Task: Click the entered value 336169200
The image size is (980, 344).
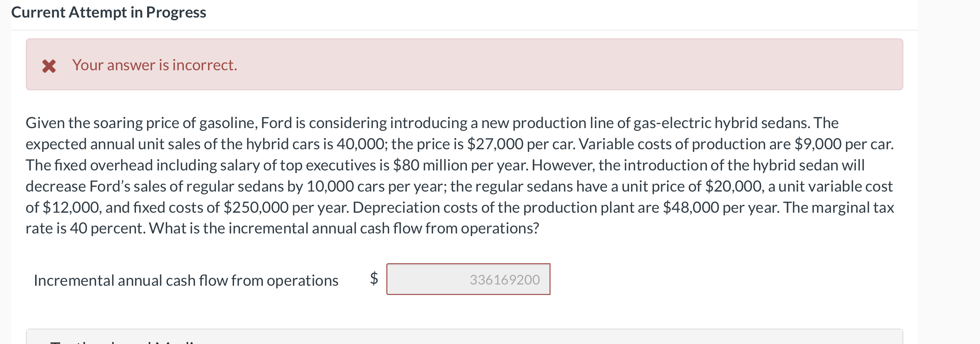Action: point(504,280)
